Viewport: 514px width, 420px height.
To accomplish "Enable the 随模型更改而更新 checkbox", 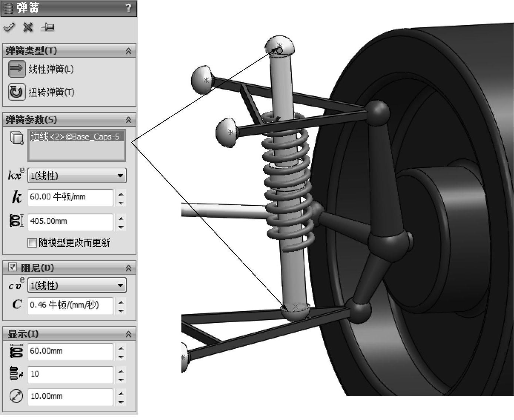I will 32,243.
